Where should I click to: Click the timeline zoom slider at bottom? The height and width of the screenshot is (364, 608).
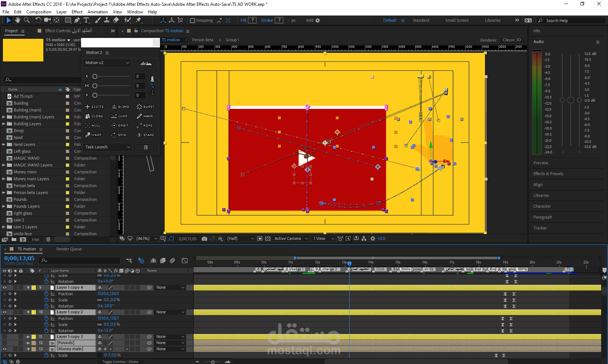click(213, 362)
